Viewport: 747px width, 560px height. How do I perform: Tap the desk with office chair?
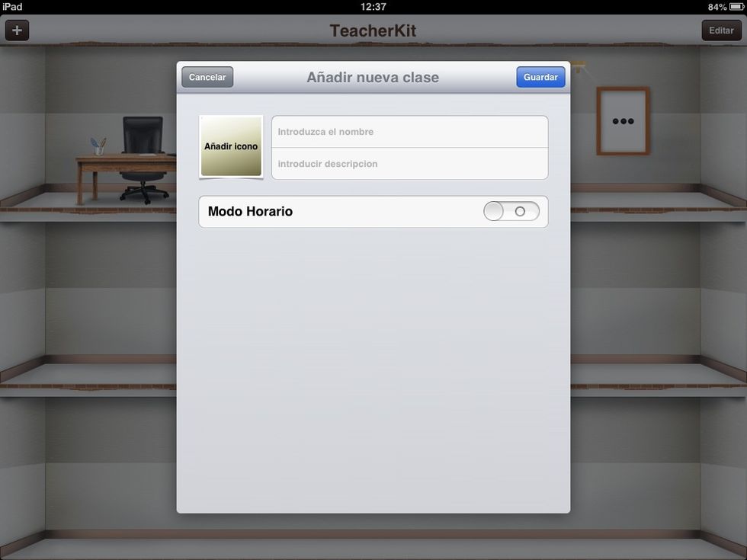point(127,161)
